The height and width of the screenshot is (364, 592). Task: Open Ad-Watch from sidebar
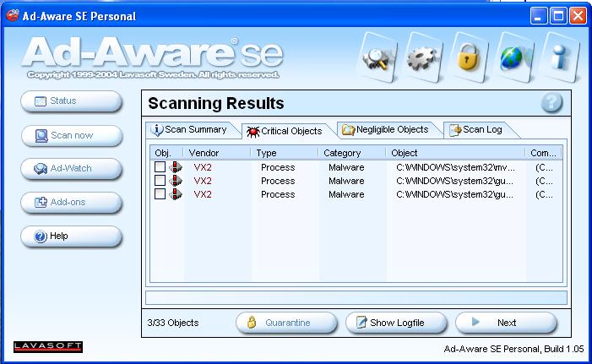[x=72, y=168]
